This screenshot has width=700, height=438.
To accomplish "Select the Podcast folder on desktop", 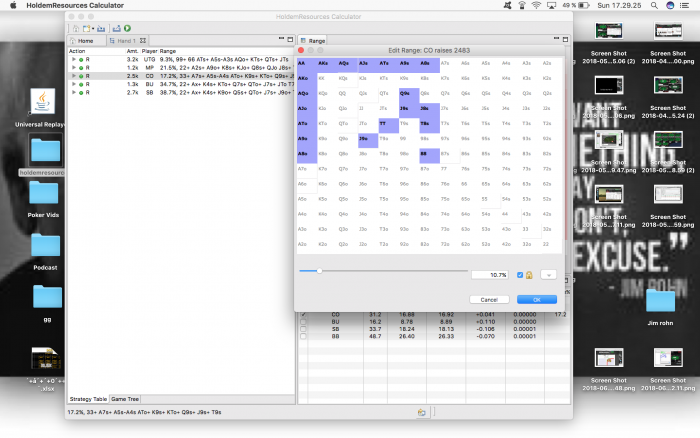I will [x=45, y=245].
